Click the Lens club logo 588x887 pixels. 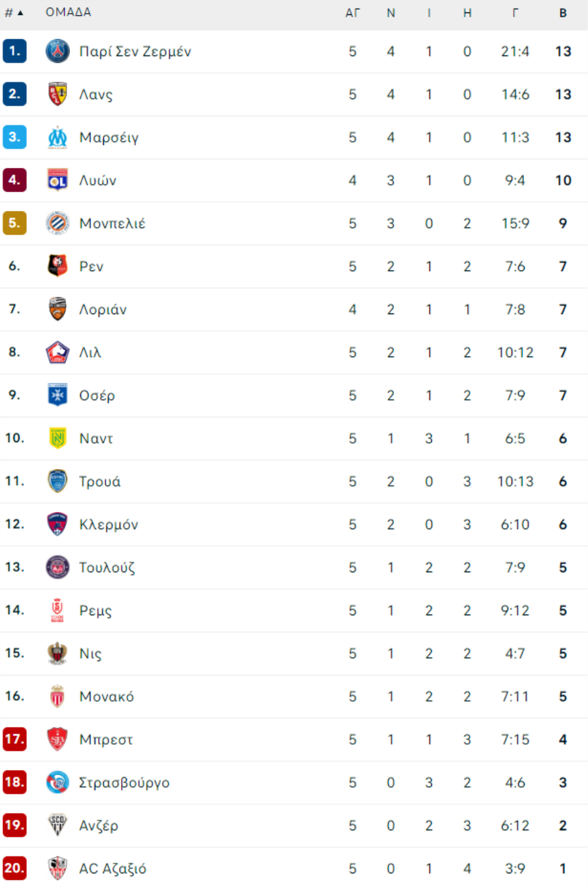tap(57, 94)
